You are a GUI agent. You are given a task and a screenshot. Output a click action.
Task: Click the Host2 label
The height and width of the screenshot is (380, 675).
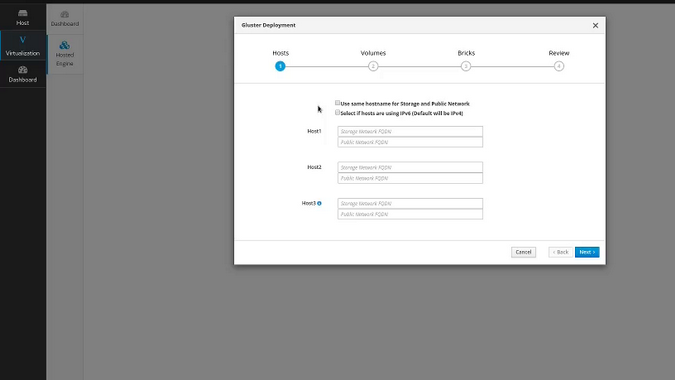(x=314, y=167)
